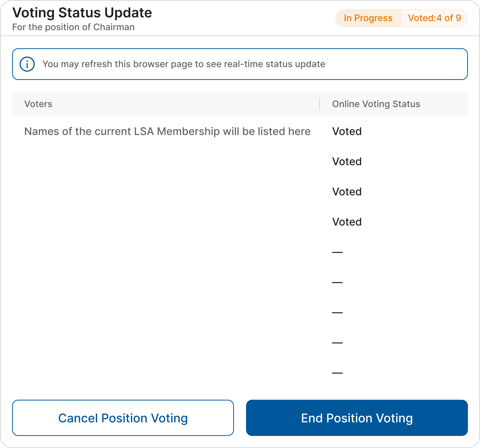Click the fourth Voted status entry
The image size is (480, 448).
(347, 222)
